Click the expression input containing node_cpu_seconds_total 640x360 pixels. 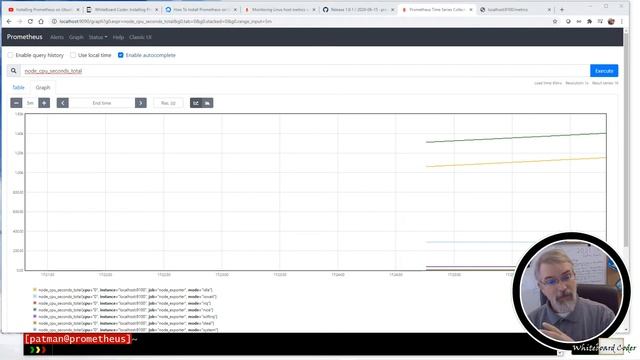click(x=305, y=71)
